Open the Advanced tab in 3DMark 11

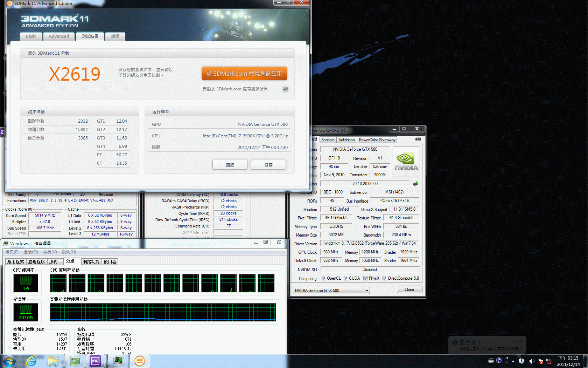point(59,36)
